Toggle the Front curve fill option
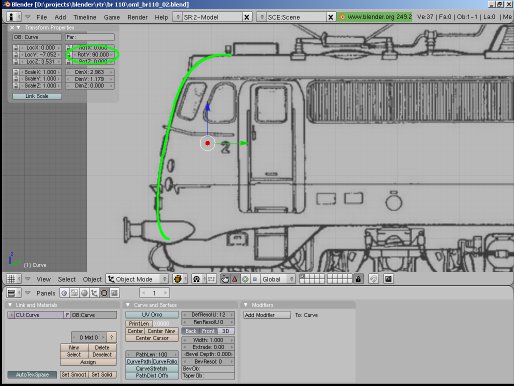 (208, 331)
